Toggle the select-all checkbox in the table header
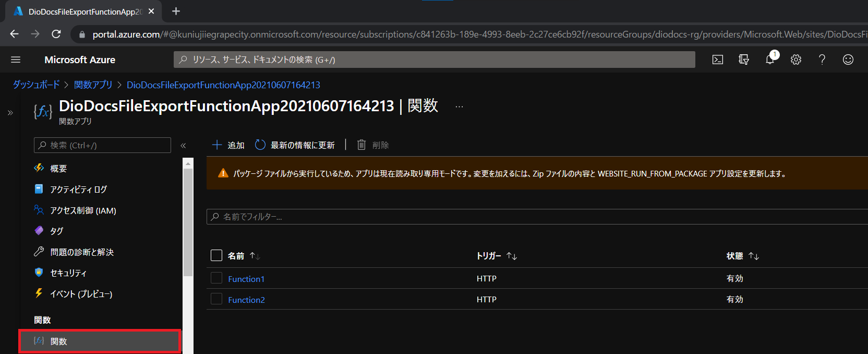The width and height of the screenshot is (868, 354). pos(216,255)
